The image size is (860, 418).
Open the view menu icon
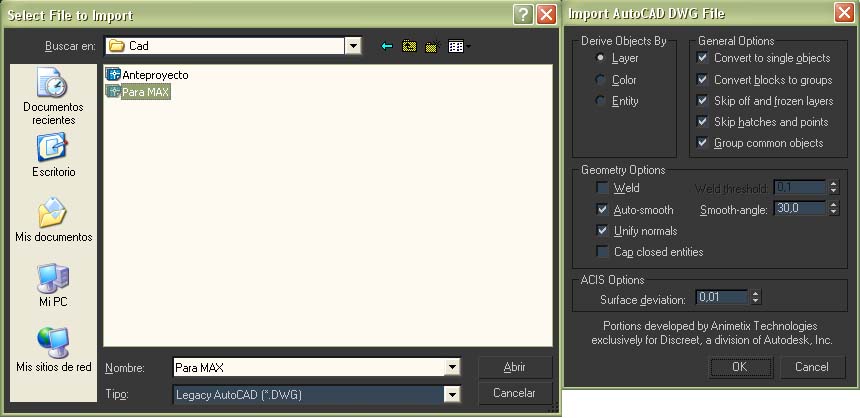click(x=459, y=47)
